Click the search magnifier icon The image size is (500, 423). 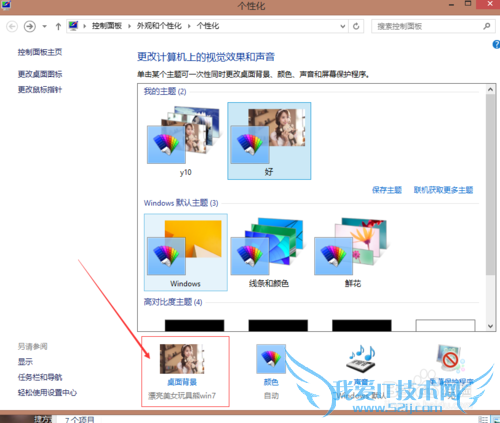click(487, 26)
